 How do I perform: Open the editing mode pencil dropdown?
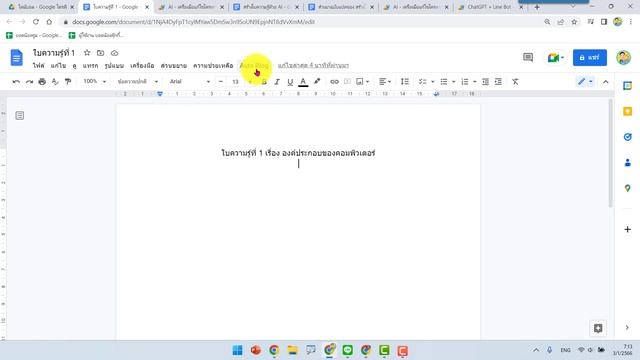pos(585,82)
